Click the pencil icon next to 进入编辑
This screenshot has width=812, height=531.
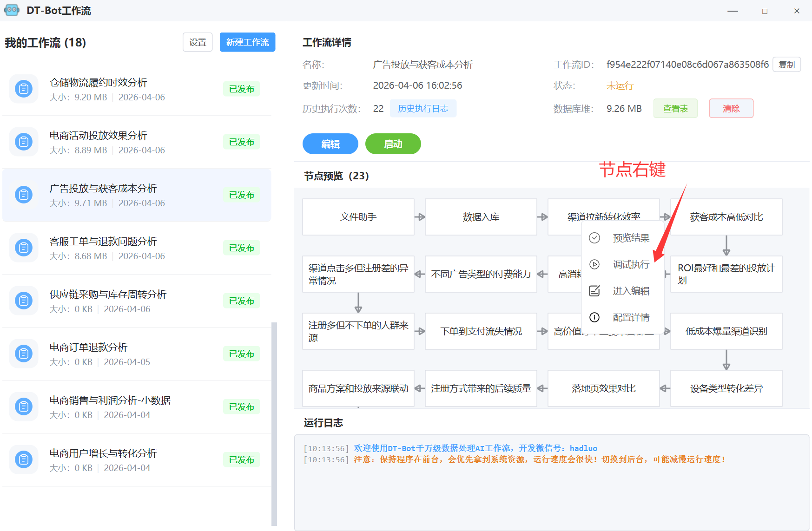594,291
